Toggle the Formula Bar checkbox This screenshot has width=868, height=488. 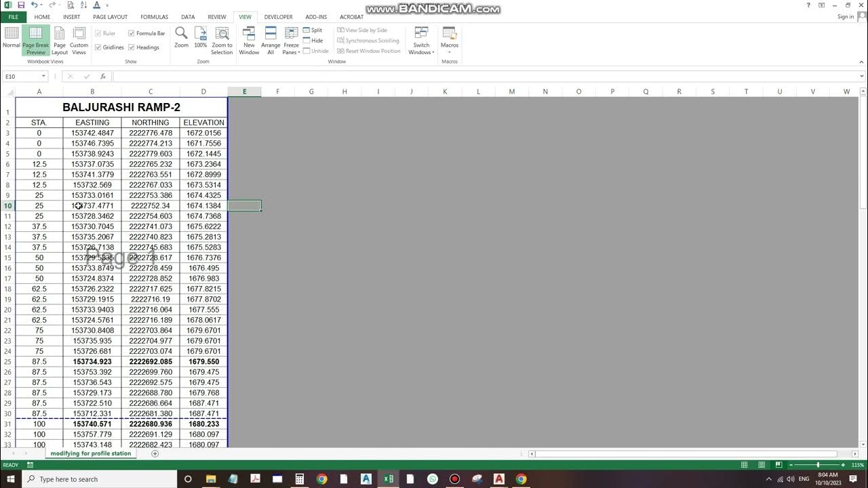pyautogui.click(x=146, y=33)
